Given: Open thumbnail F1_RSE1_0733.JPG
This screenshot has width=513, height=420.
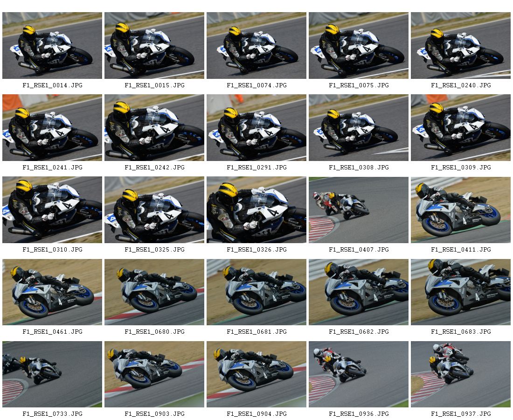Looking at the screenshot, I should (52, 374).
